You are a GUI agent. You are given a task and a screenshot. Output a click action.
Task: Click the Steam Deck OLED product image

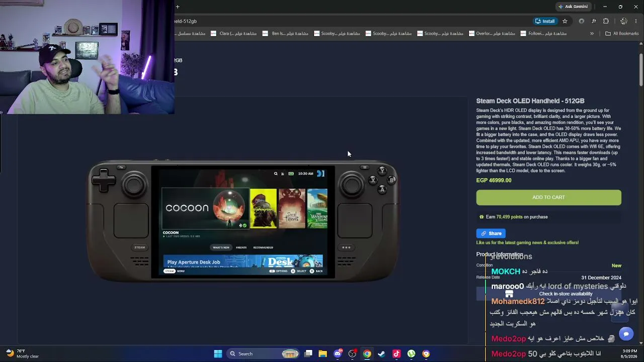tap(244, 221)
